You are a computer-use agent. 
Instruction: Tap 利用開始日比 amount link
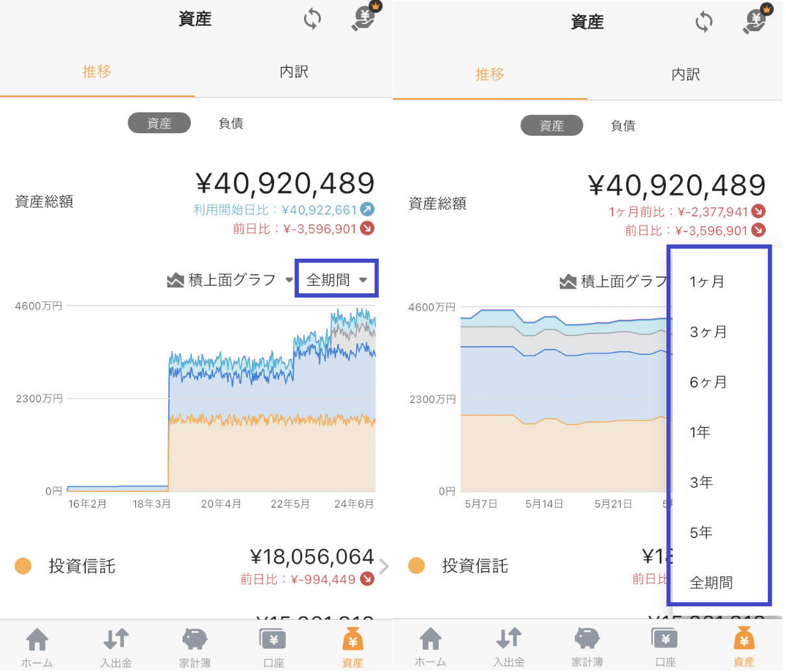(284, 210)
